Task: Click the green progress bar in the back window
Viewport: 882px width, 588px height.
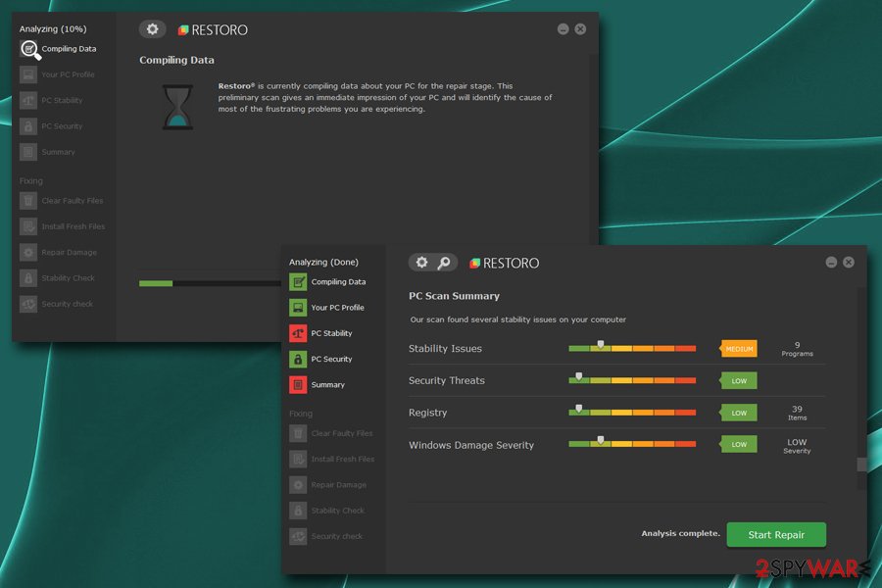Action: [156, 283]
